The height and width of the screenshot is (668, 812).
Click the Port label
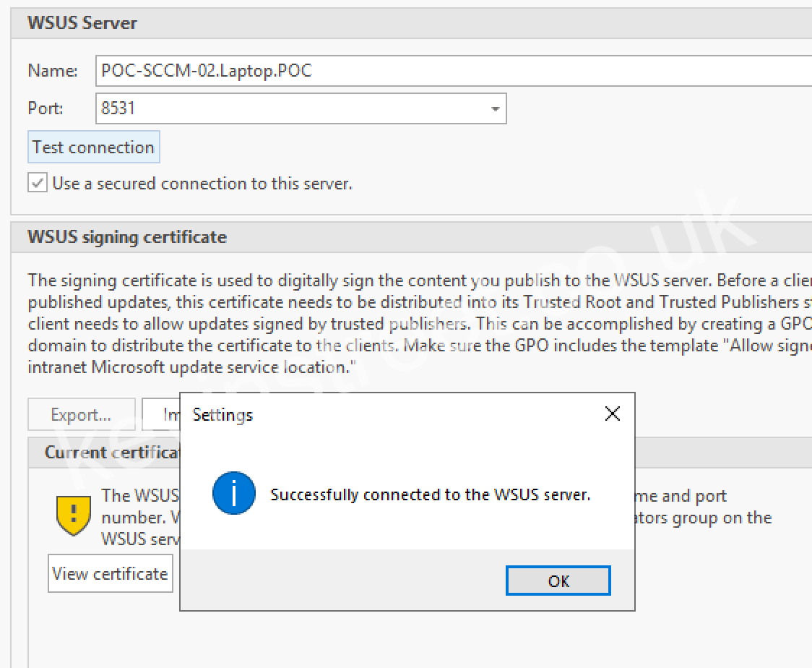click(46, 109)
